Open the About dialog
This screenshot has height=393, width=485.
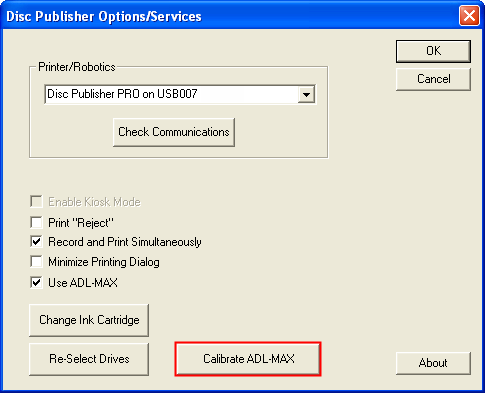click(x=433, y=363)
